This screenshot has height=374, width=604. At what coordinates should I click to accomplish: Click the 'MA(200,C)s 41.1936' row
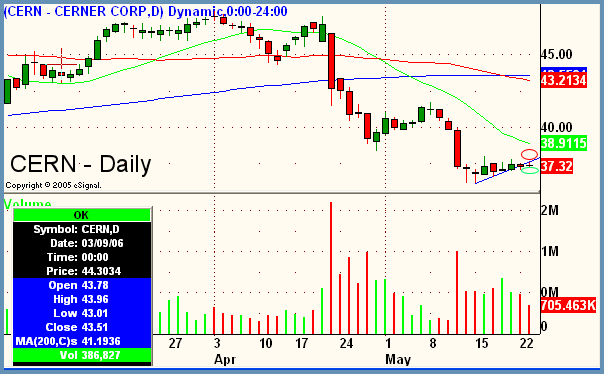[82, 341]
